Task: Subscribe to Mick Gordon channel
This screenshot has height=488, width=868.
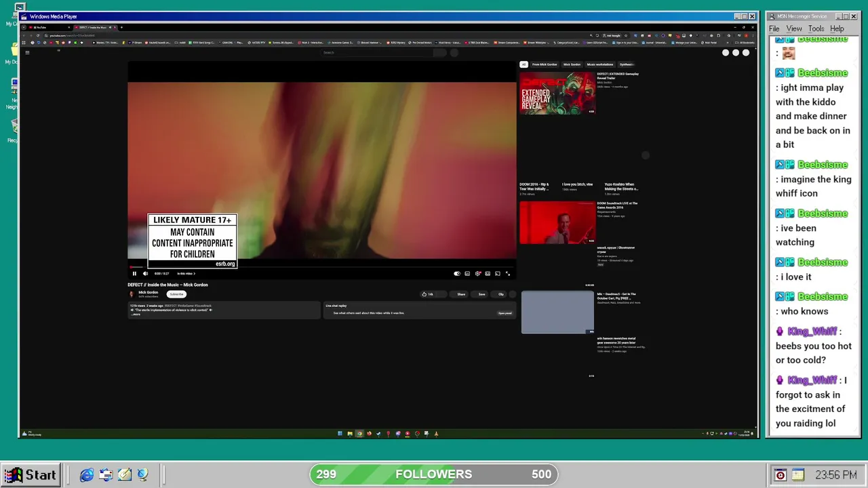Action: [176, 294]
